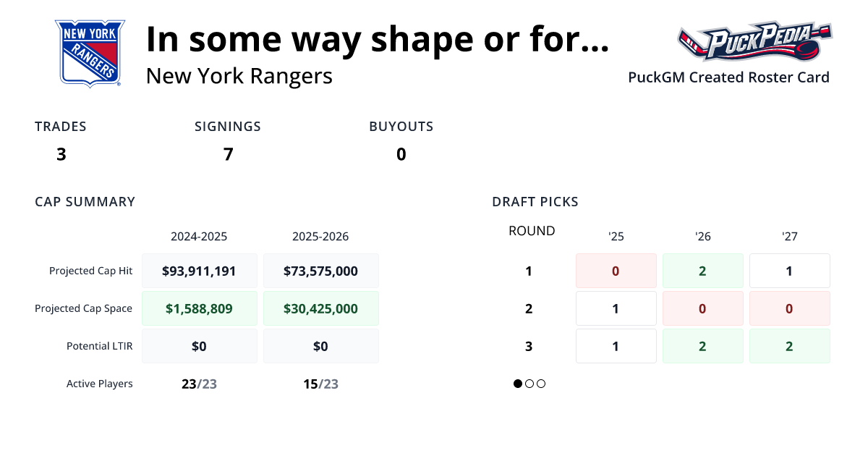This screenshot has width=868, height=456.
Task: Click round 1 '26 draft pick cell
Action: (702, 271)
